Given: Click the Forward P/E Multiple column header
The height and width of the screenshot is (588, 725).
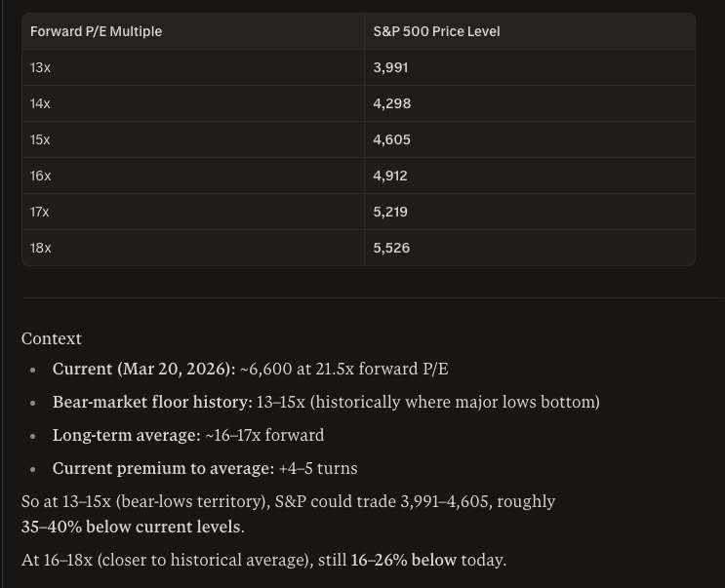Looking at the screenshot, I should pyautogui.click(x=96, y=31).
